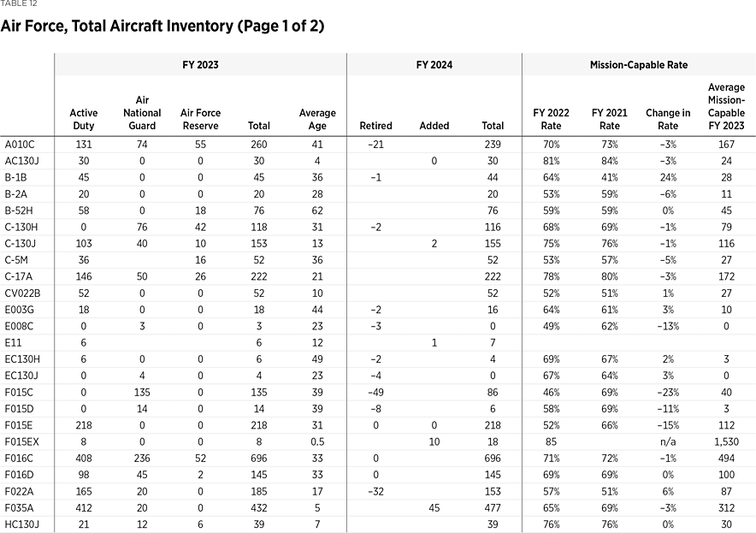The width and height of the screenshot is (756, 533).
Task: Select the "FY 2024" group header
Action: point(434,65)
